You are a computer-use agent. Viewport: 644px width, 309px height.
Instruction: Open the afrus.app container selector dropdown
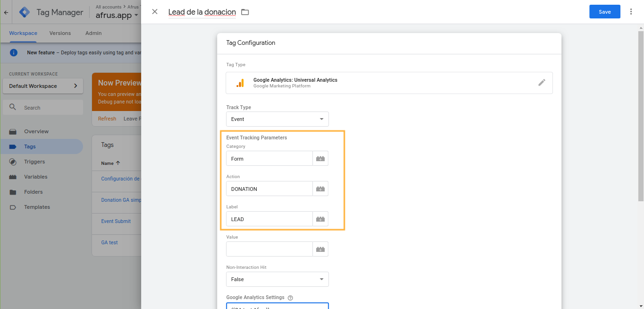[117, 15]
